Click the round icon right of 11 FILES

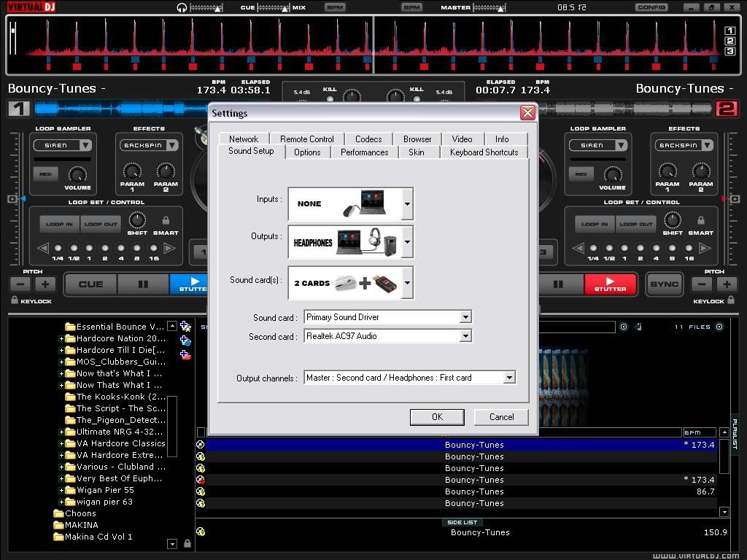[719, 327]
